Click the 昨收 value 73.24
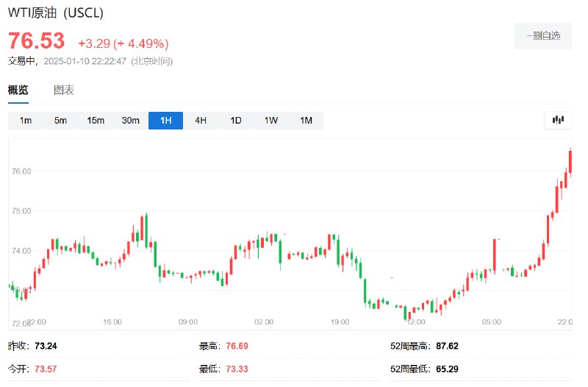 click(46, 346)
